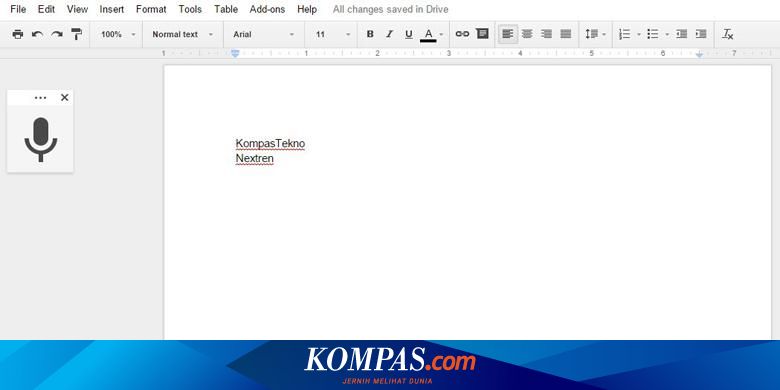Open the 100% zoom dropdown
The width and height of the screenshot is (780, 390).
tap(118, 34)
